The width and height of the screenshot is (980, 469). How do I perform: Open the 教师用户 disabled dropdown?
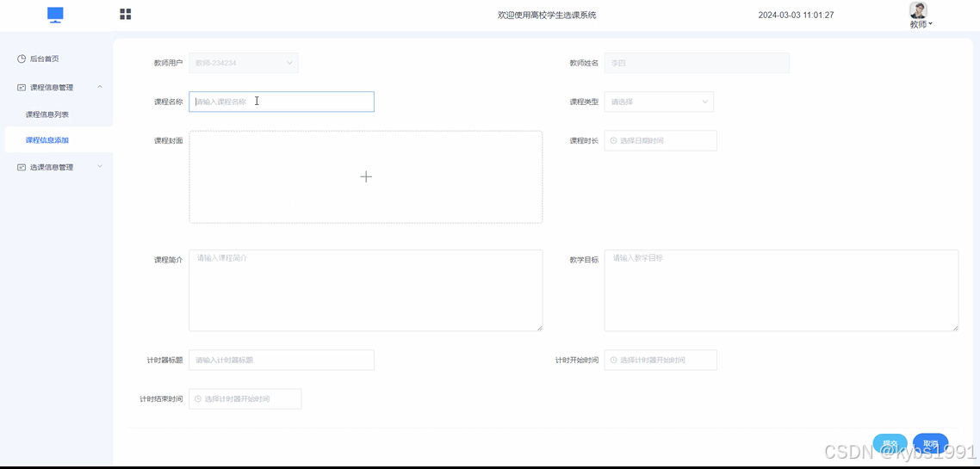pyautogui.click(x=244, y=63)
